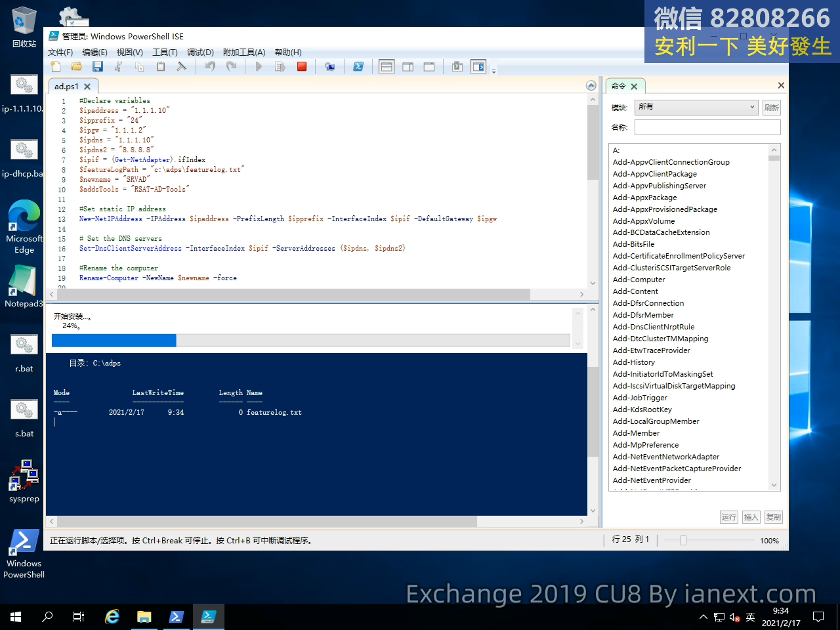Select Add-AppvClientPackage in command list
This screenshot has height=630, width=840.
(x=655, y=174)
